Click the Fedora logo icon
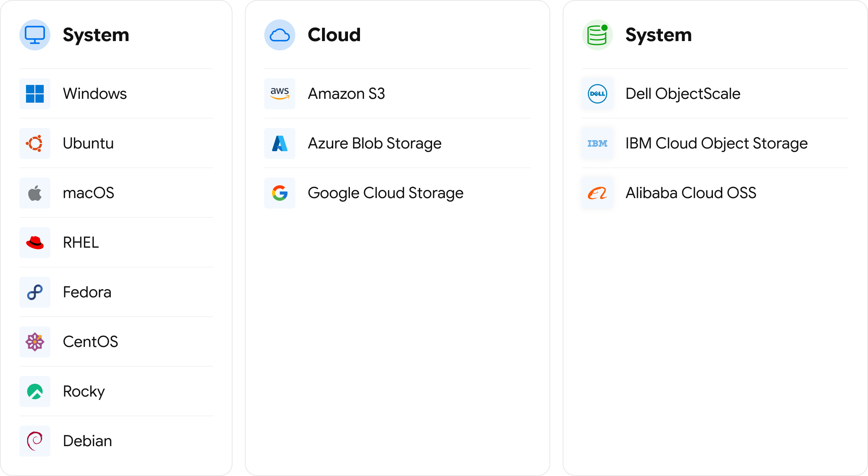Screen dimensions: 868x476 tap(35, 292)
